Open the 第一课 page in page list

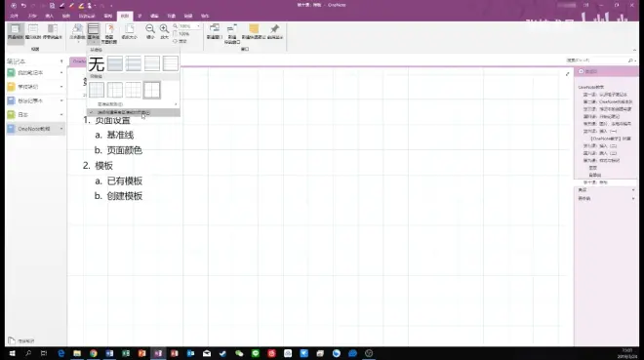point(605,95)
